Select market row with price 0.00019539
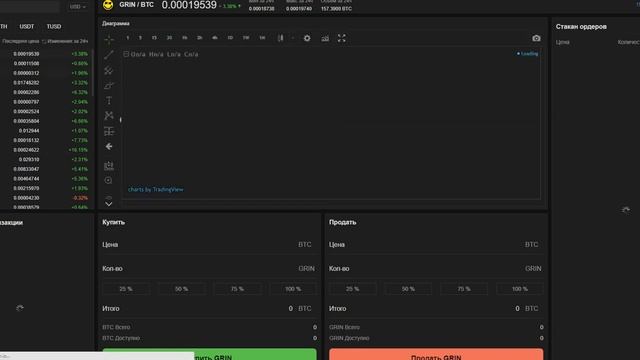Image resolution: width=640 pixels, height=360 pixels. 45,54
